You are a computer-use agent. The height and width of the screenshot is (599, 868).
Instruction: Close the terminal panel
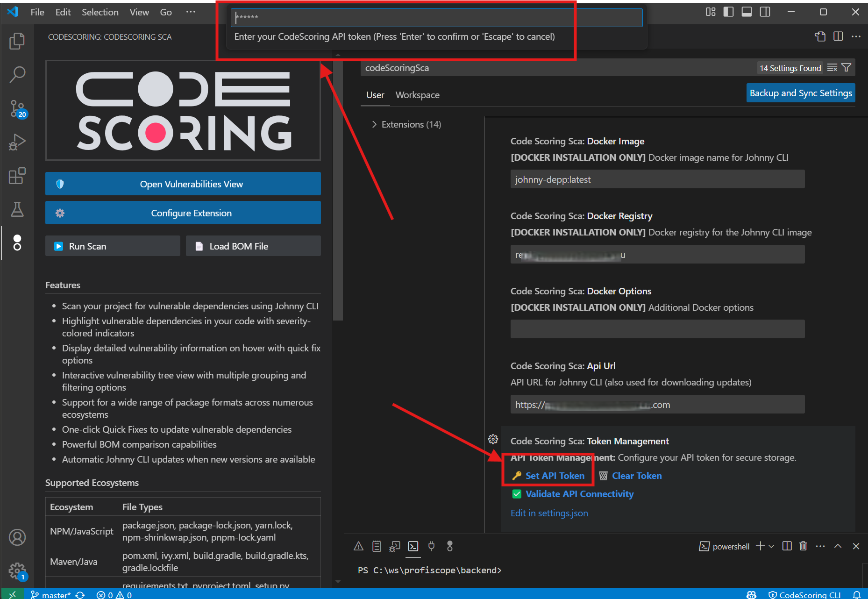click(x=856, y=546)
